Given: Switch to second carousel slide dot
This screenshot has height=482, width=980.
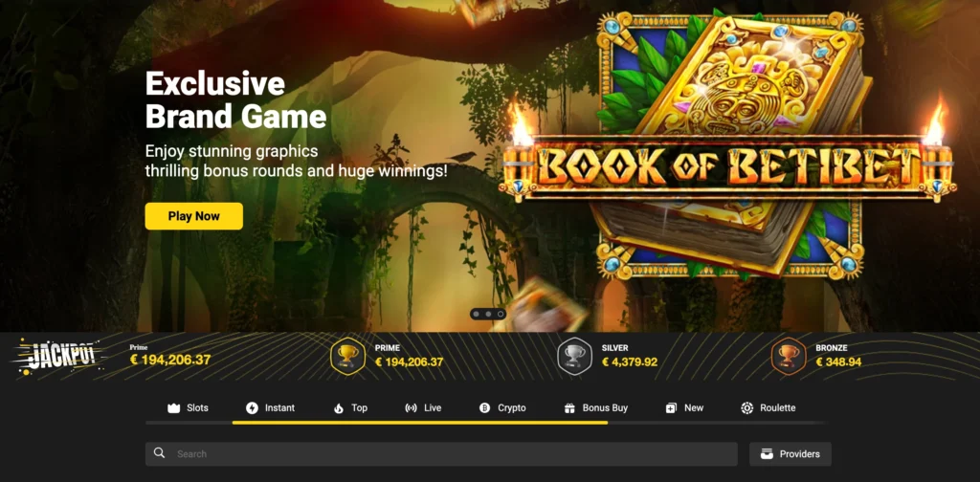Looking at the screenshot, I should tap(488, 314).
